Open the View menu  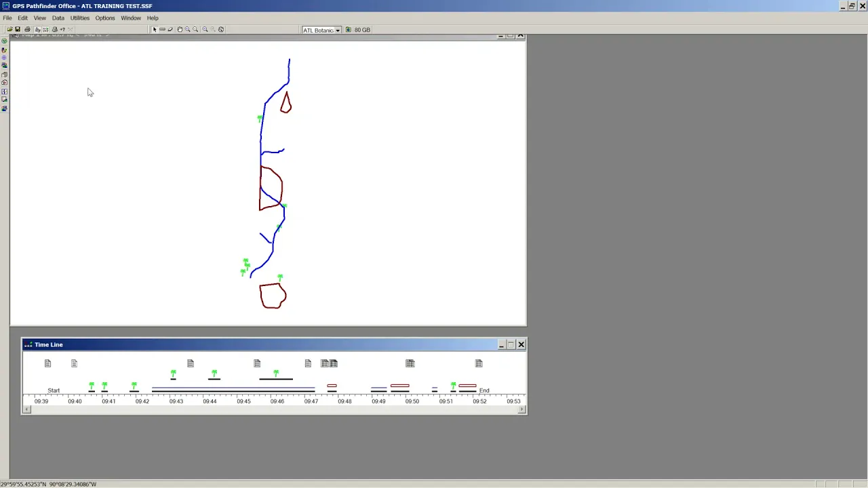[x=40, y=18]
